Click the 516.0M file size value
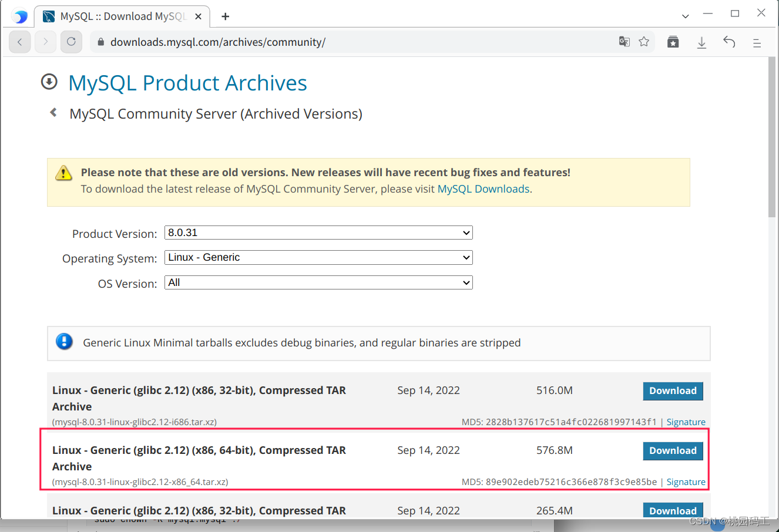Image resolution: width=779 pixels, height=532 pixels. point(555,390)
